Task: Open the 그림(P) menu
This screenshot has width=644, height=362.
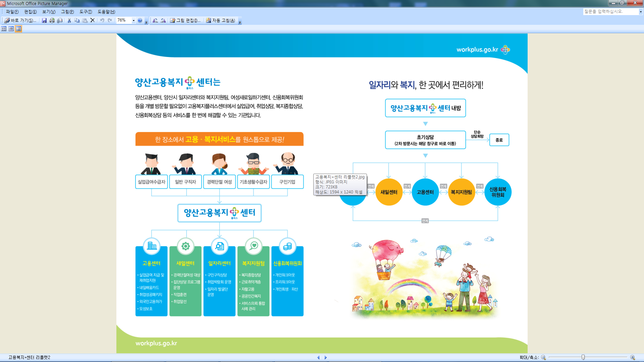Action: [67, 12]
